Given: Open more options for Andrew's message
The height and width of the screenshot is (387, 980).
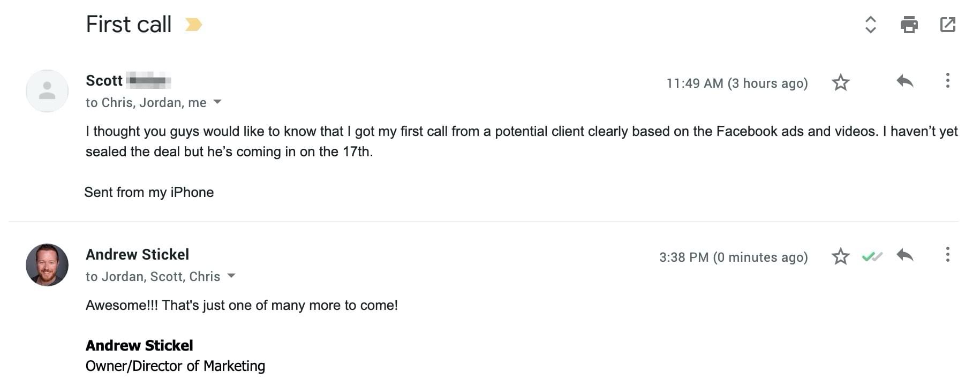Looking at the screenshot, I should click(x=947, y=255).
